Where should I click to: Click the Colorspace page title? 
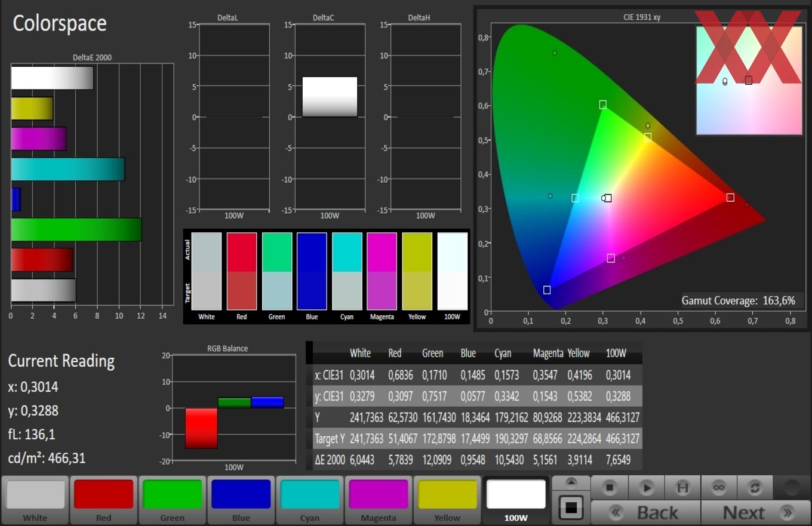click(x=60, y=23)
